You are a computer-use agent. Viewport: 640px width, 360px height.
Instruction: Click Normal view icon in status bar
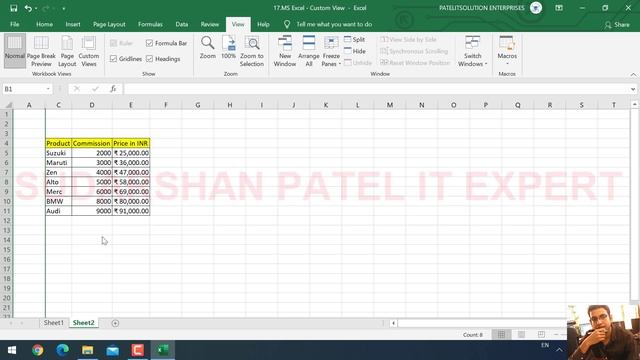501,335
